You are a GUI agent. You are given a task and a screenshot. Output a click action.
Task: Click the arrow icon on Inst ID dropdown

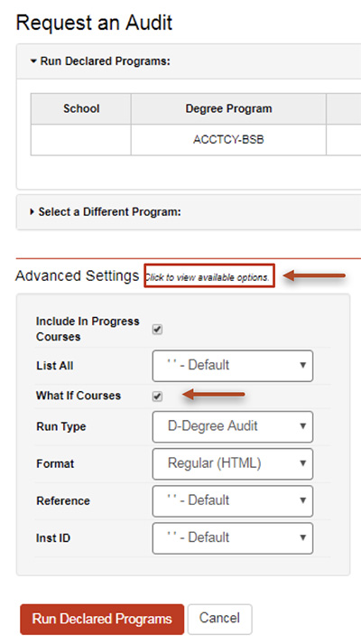302,537
